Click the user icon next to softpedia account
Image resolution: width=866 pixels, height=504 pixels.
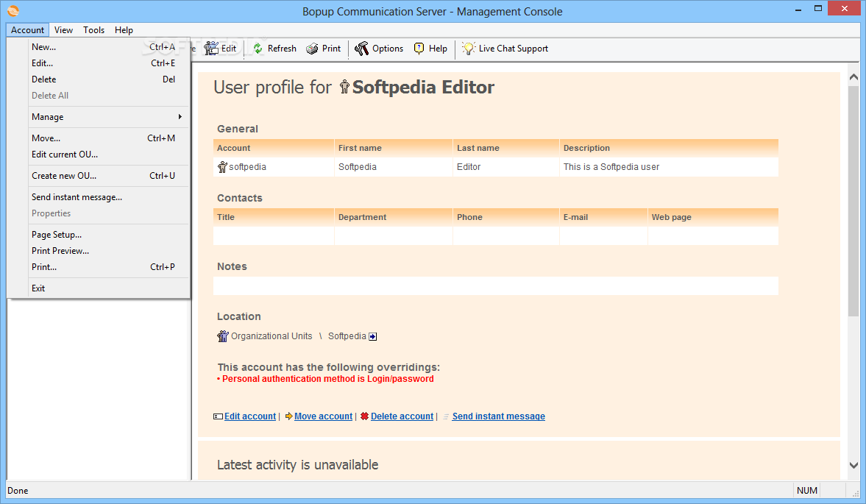(222, 167)
